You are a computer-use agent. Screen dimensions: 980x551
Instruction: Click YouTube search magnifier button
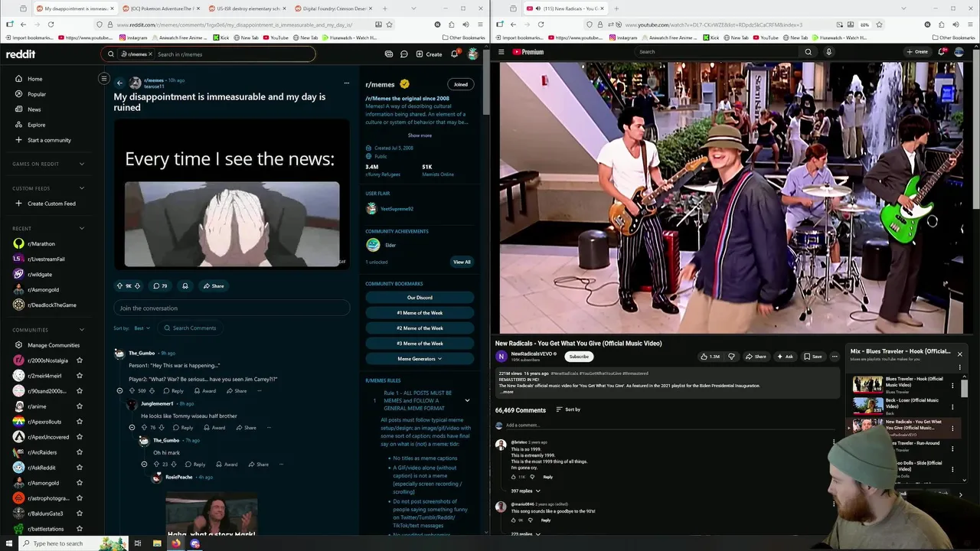808,52
